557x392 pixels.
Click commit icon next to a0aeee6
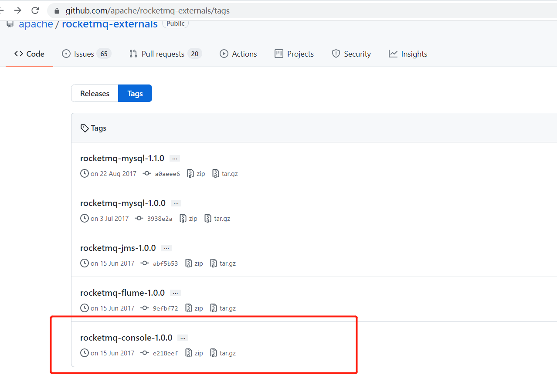tap(147, 173)
